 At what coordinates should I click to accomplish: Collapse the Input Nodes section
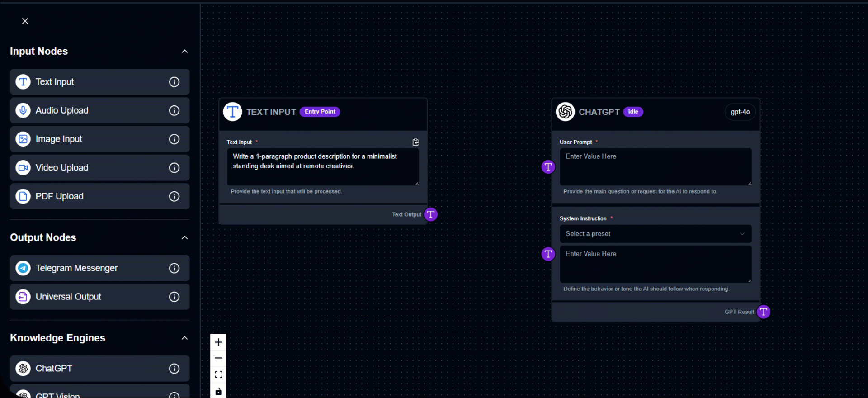(x=184, y=52)
